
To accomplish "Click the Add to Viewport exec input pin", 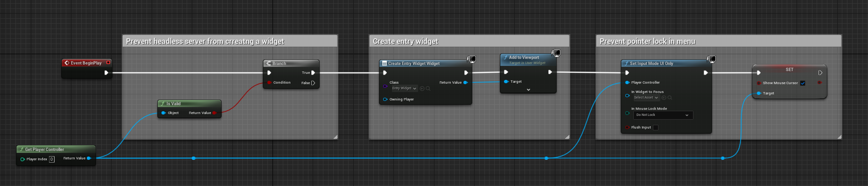I will coord(506,72).
